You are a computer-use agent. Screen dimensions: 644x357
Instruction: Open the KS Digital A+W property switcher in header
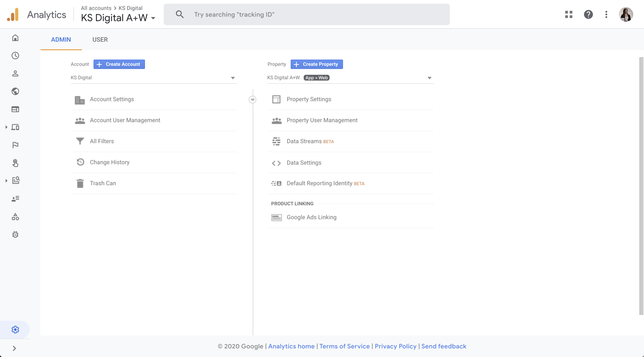coord(118,18)
